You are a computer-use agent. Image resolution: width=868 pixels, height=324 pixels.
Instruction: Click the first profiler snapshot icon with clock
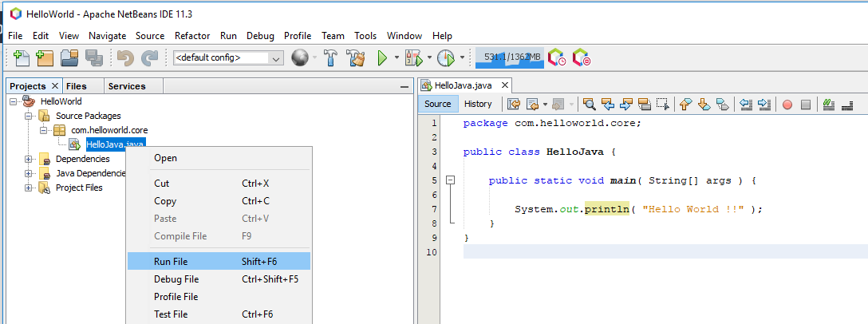click(x=557, y=57)
